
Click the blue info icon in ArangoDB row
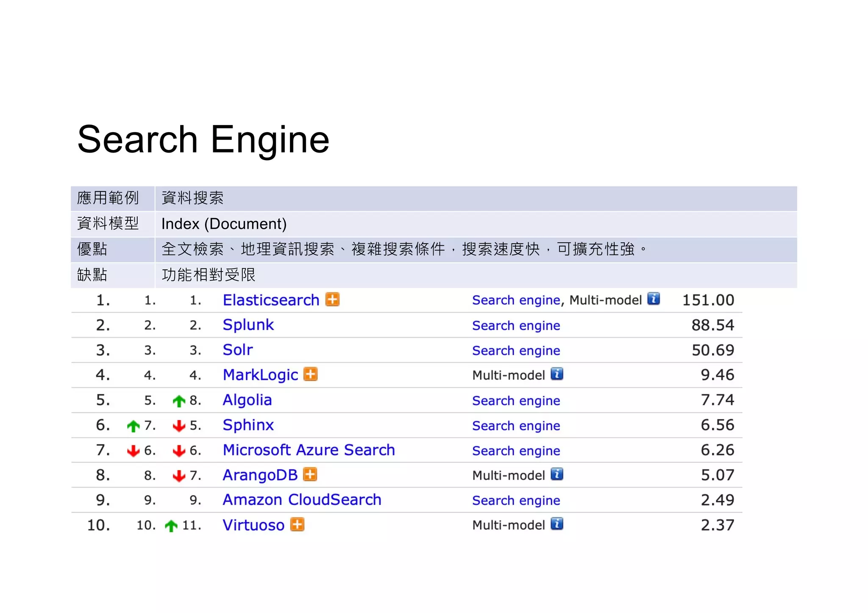556,474
